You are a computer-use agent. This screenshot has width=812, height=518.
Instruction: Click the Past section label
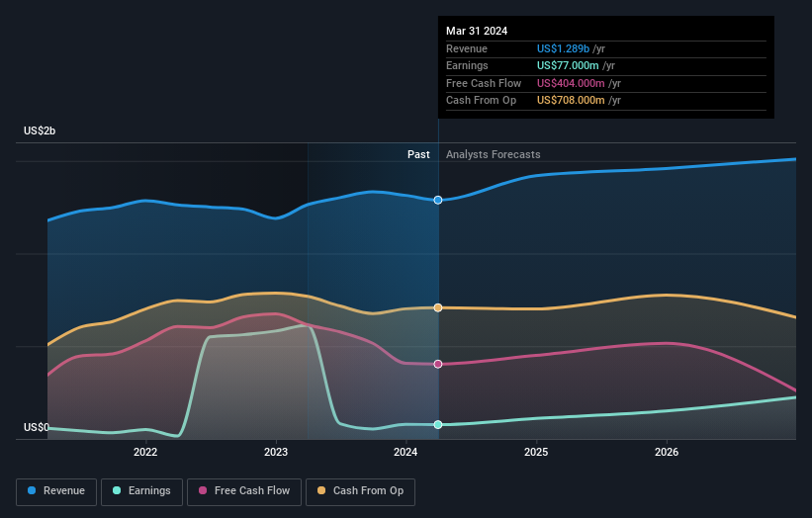coord(418,154)
